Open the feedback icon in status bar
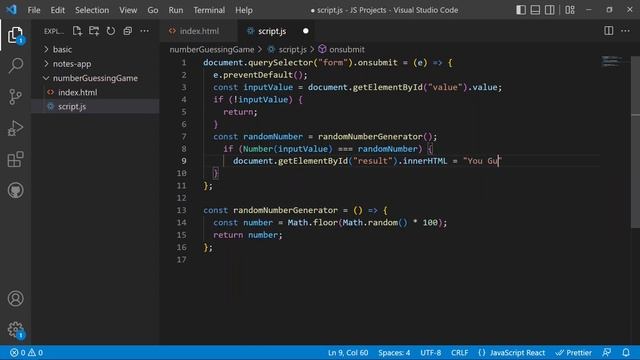 coord(607,353)
